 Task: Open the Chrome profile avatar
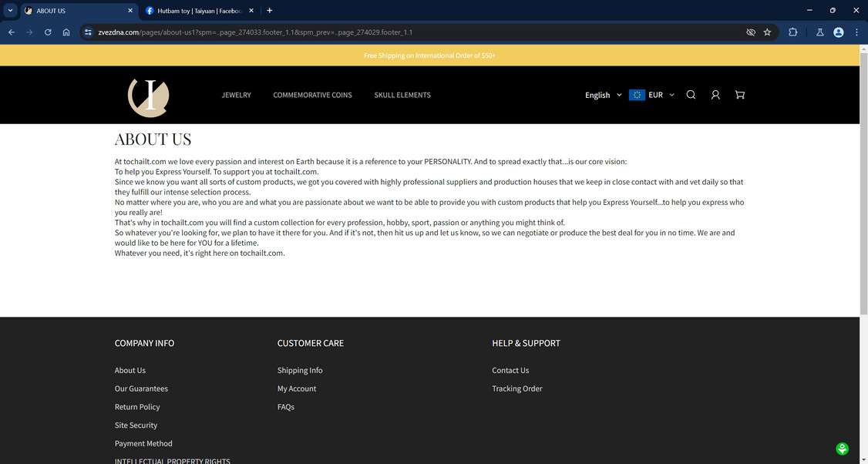click(838, 32)
